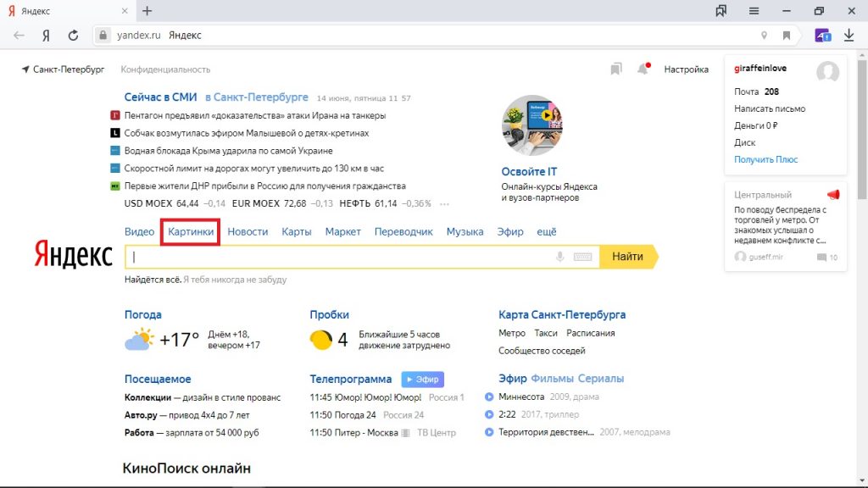Image resolution: width=868 pixels, height=488 pixels.
Task: Click the Освойте IT round promo image
Action: pyautogui.click(x=532, y=125)
